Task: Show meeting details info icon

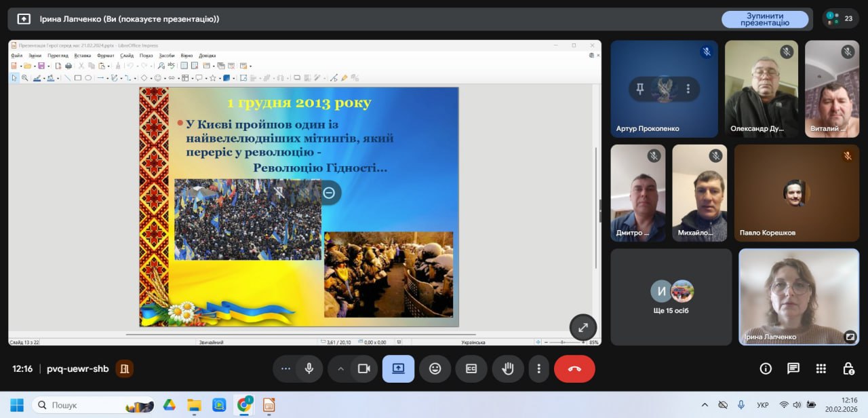Action: [x=766, y=368]
